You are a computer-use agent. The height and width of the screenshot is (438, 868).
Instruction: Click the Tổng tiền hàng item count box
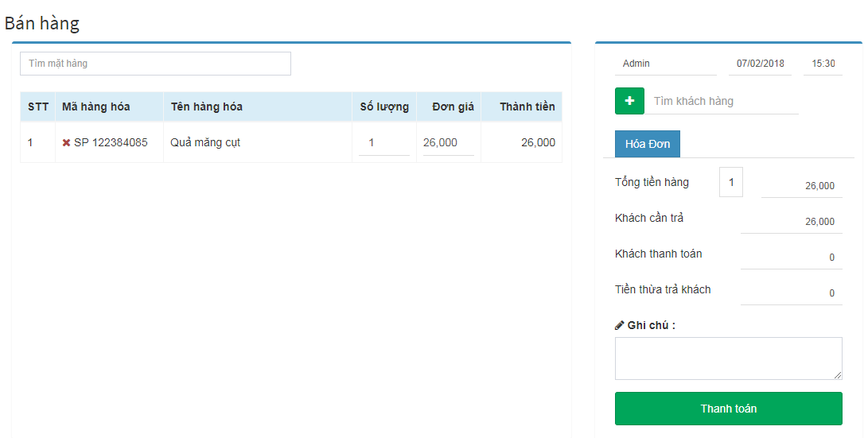click(730, 182)
